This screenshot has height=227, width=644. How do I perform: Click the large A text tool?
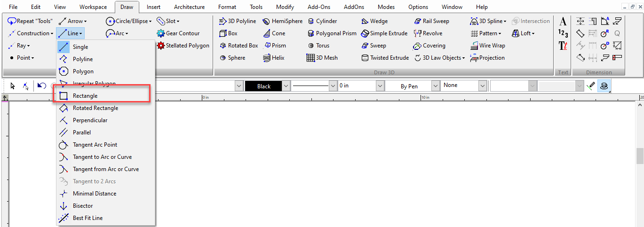tap(563, 21)
